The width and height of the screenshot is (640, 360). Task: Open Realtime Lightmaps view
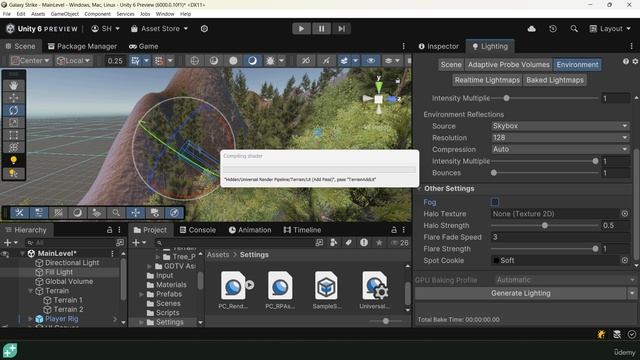487,80
